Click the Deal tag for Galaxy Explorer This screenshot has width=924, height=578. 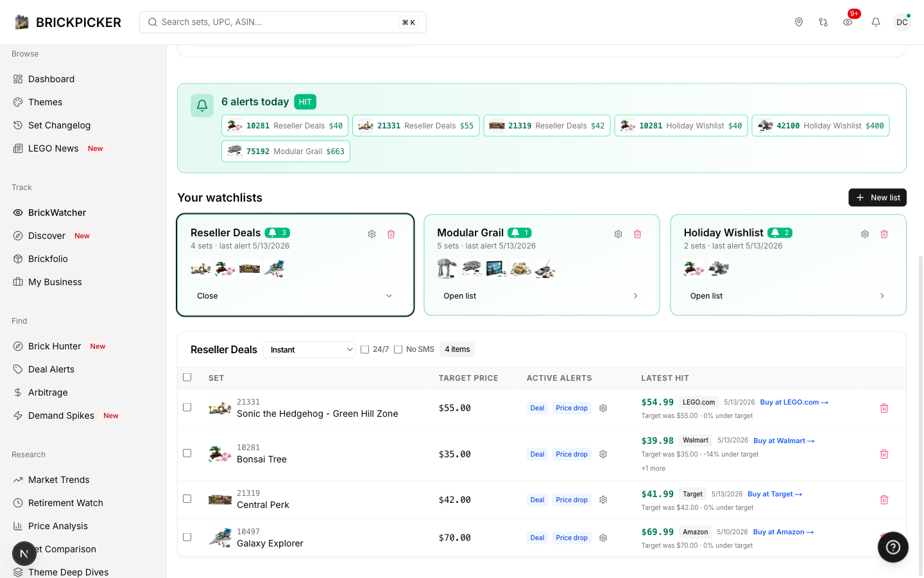537,538
